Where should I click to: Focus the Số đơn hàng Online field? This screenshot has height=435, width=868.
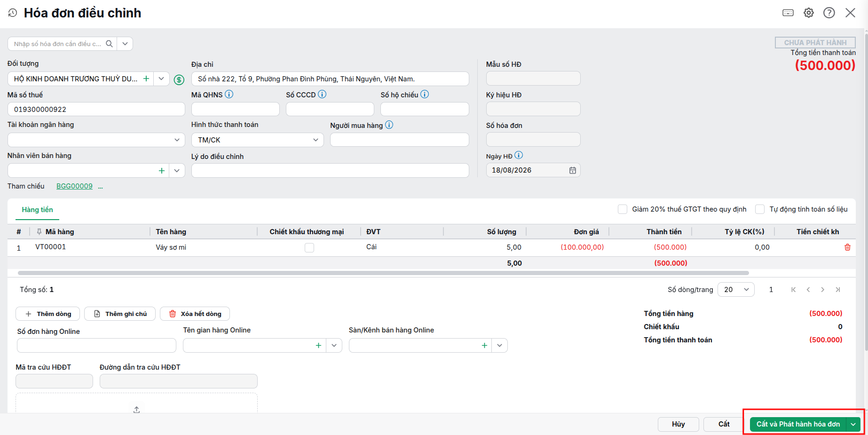coord(96,345)
